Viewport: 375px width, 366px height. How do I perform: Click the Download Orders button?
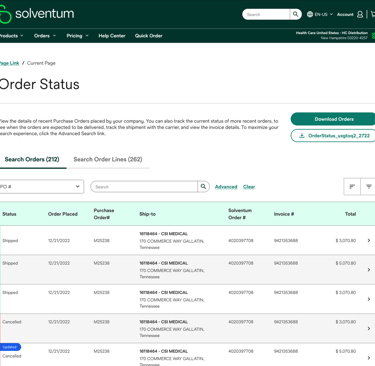pos(333,119)
